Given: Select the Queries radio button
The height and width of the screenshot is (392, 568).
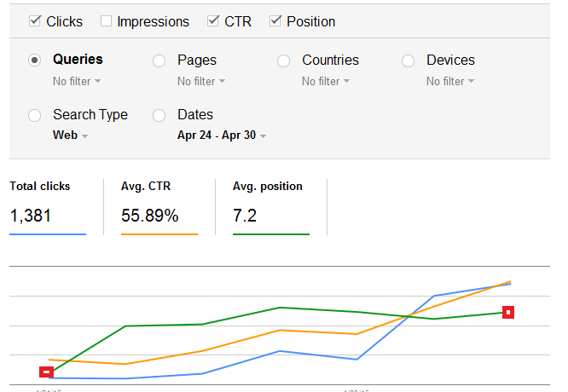Looking at the screenshot, I should [x=35, y=61].
